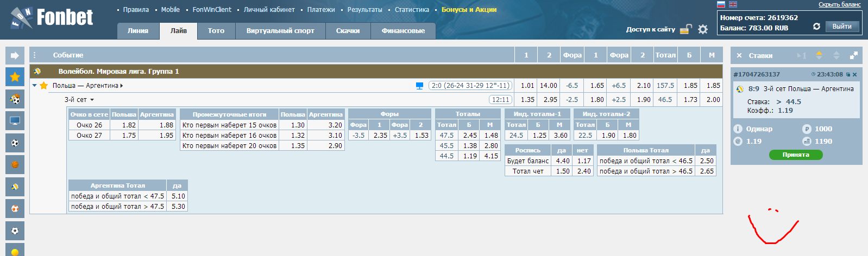Switch to the Линия tab

coord(138,31)
